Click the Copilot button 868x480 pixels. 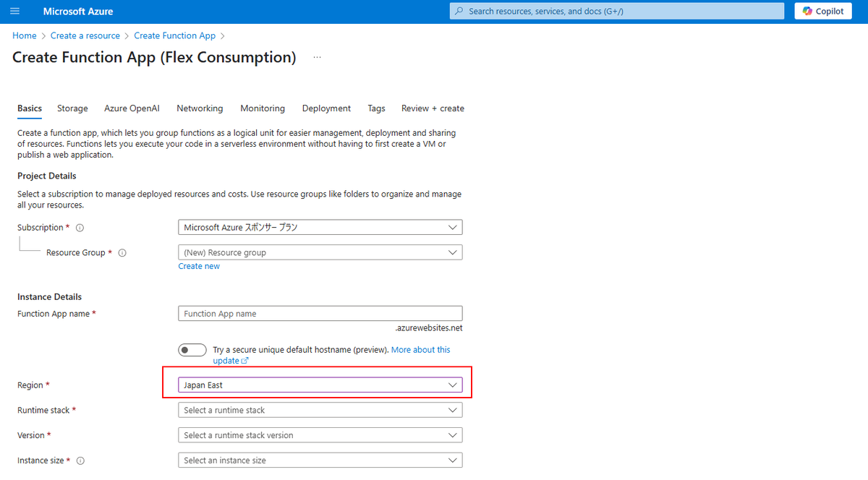pyautogui.click(x=823, y=12)
